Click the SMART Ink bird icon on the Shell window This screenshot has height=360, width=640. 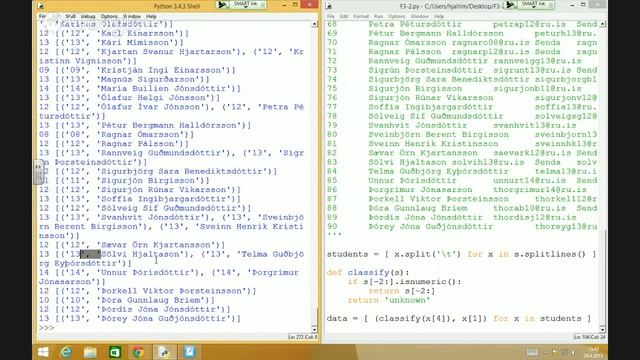(222, 5)
